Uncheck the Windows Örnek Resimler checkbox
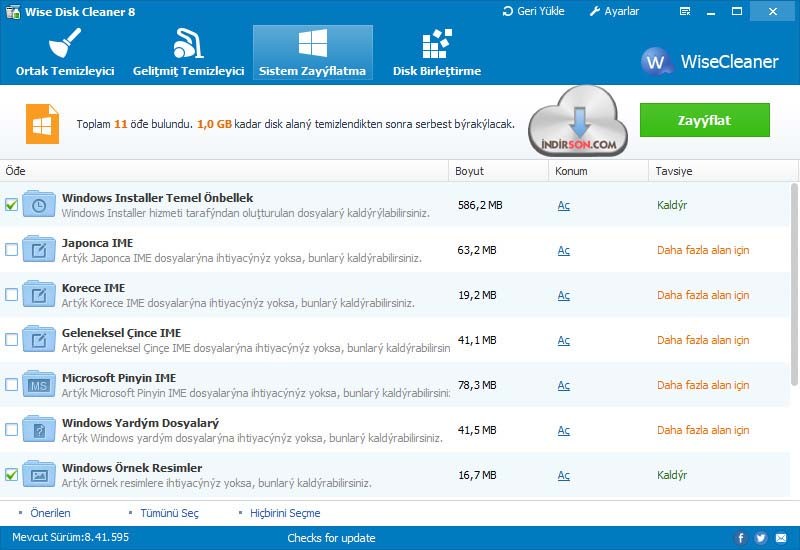 pos(11,474)
